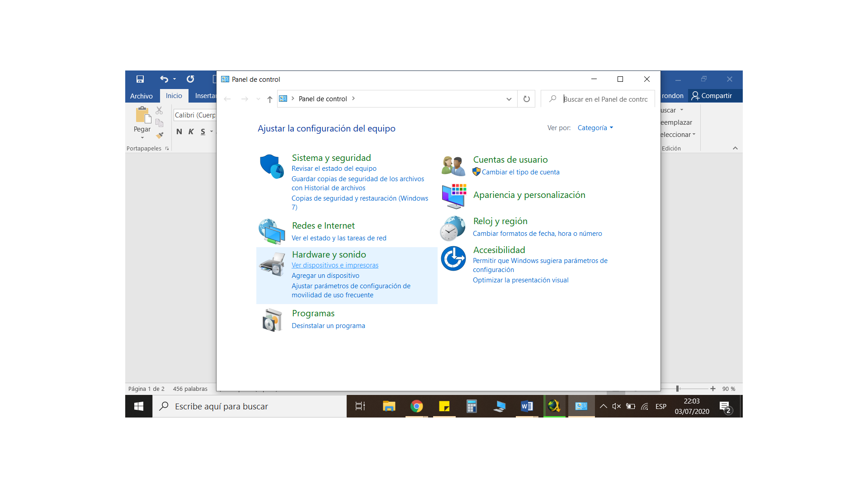Toggle italic formatting in Word ribbon
Screen dimensions: 868x488
coord(191,131)
